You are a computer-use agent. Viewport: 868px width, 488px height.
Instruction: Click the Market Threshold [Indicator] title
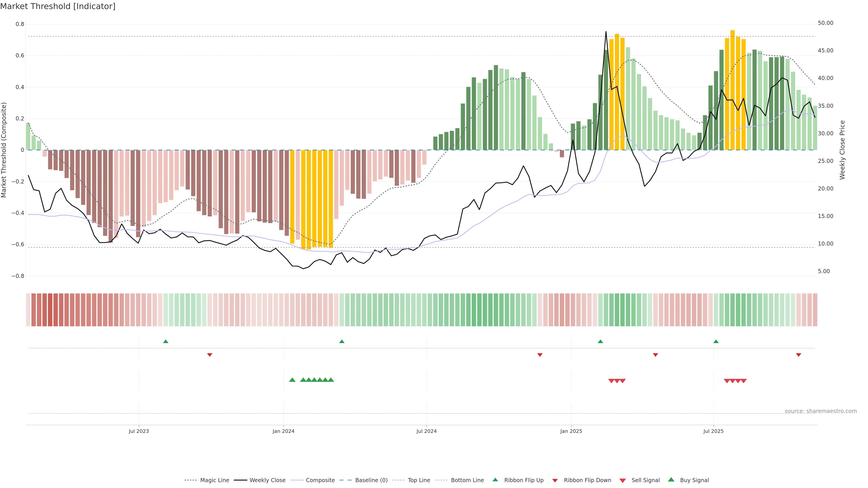click(x=58, y=6)
